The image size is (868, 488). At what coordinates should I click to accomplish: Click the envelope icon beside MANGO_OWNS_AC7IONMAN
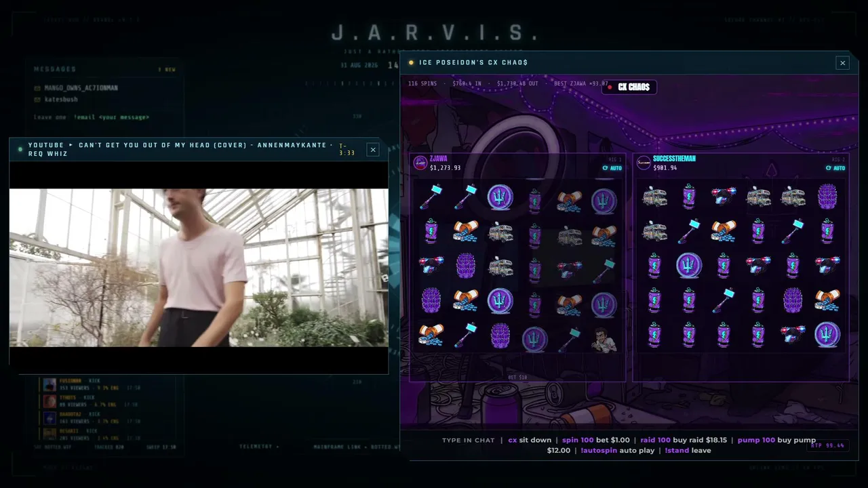click(x=37, y=88)
